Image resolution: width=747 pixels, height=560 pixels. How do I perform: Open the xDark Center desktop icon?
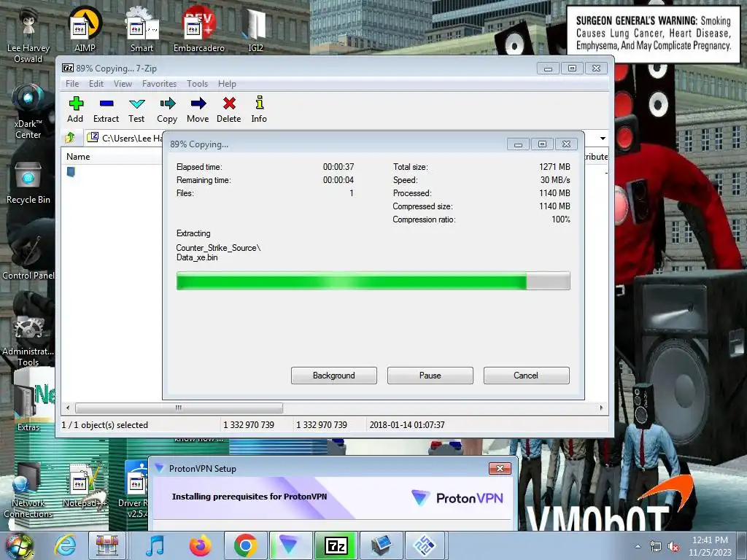coord(28,112)
